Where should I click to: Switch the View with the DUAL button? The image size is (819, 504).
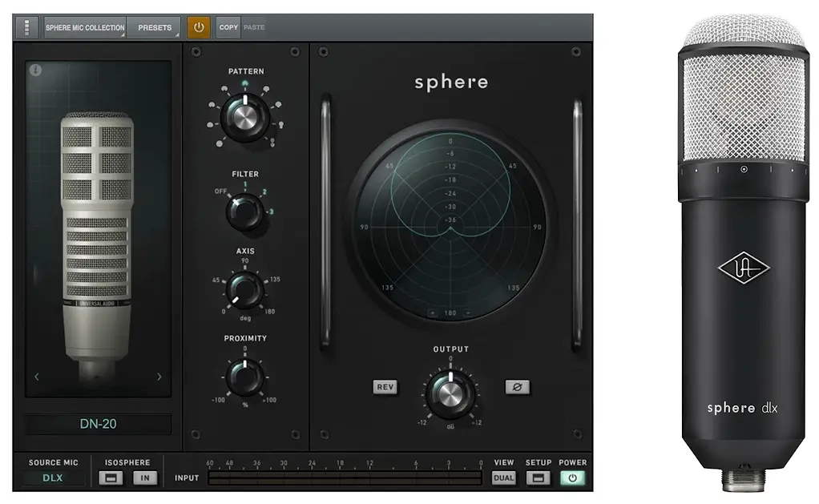point(503,478)
